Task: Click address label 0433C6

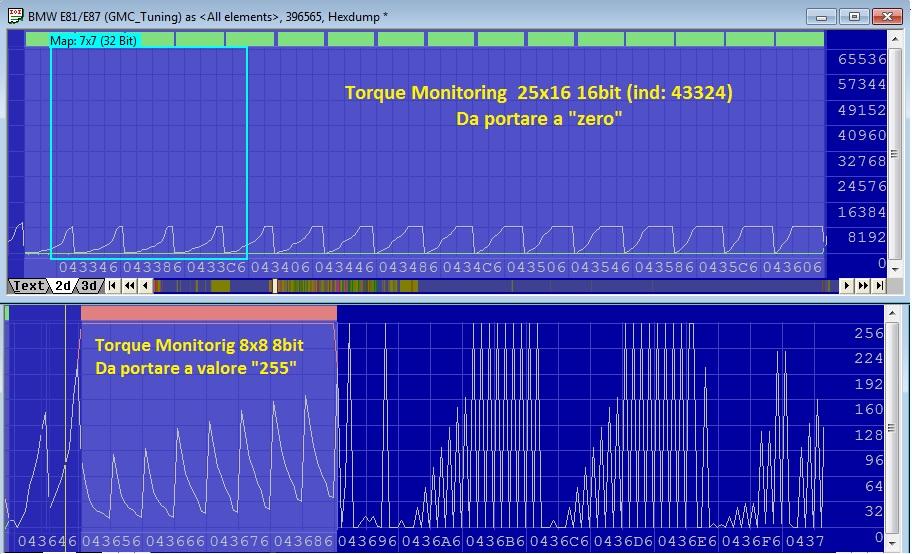Action: click(x=216, y=268)
